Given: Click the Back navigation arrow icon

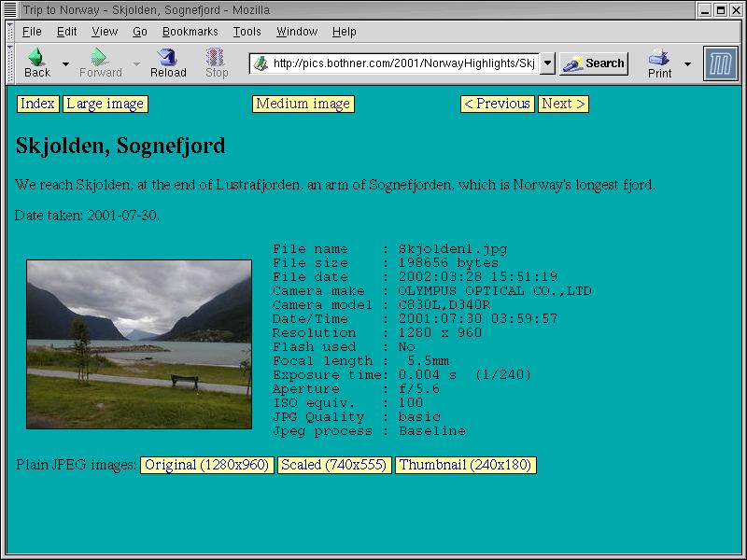Looking at the screenshot, I should [x=36, y=58].
